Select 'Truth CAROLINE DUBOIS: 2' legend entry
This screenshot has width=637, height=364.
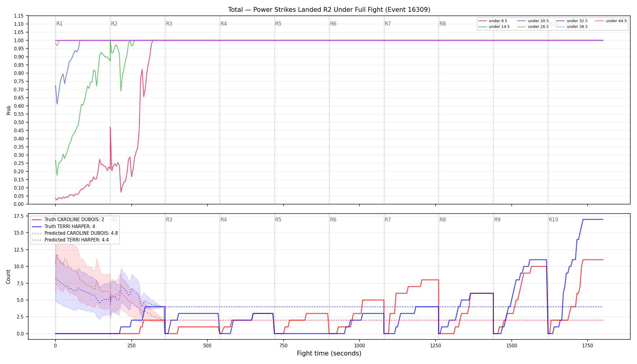click(x=74, y=220)
